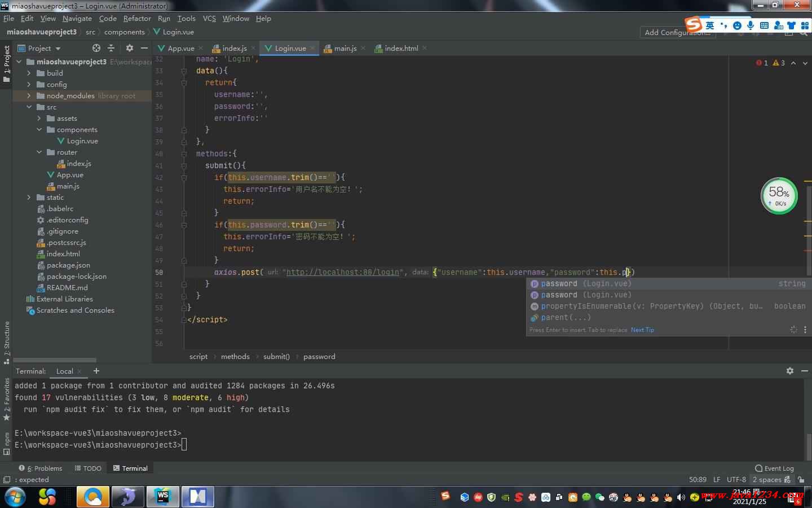The image size is (812, 508).
Task: Open the Tools menu
Action: point(186,18)
